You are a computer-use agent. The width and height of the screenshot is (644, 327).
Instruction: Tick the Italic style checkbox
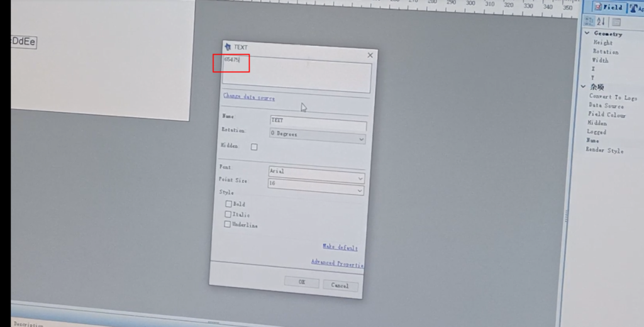click(x=228, y=214)
